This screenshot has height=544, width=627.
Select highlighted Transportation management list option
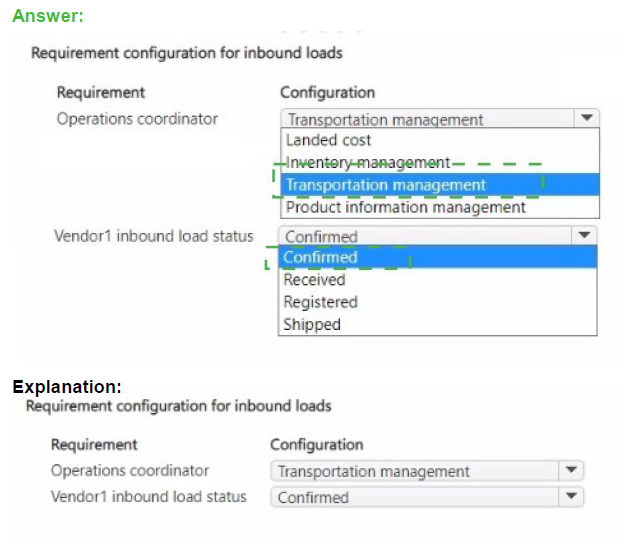click(386, 185)
